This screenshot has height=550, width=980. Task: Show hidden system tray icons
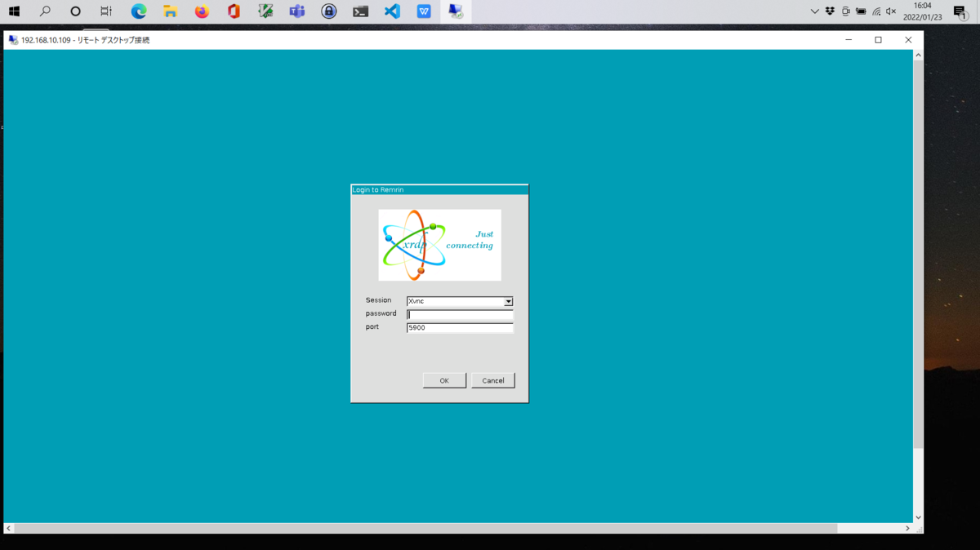(814, 11)
